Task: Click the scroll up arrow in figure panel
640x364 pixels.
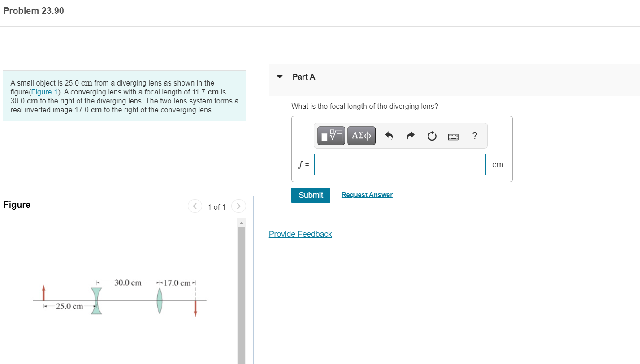Action: (x=241, y=223)
